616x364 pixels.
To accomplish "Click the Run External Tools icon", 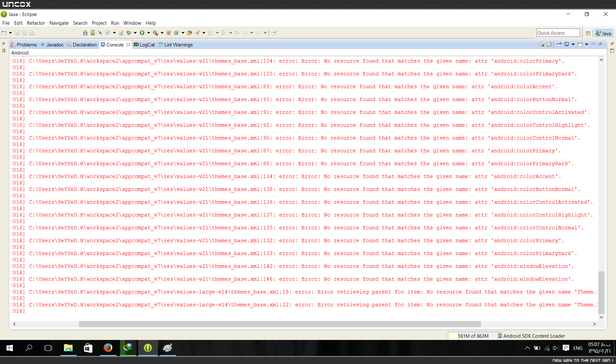I will point(155,33).
